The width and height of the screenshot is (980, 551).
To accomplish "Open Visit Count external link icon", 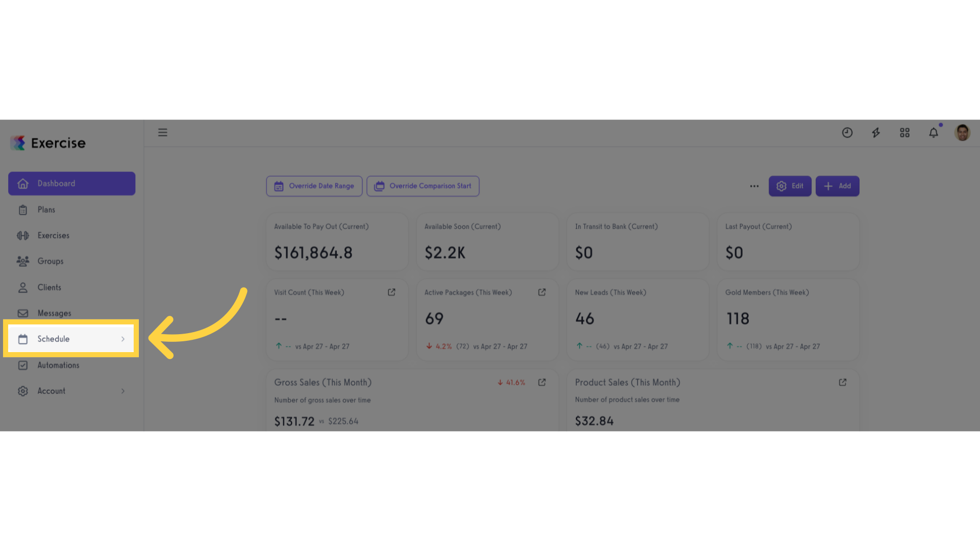I will [x=391, y=292].
